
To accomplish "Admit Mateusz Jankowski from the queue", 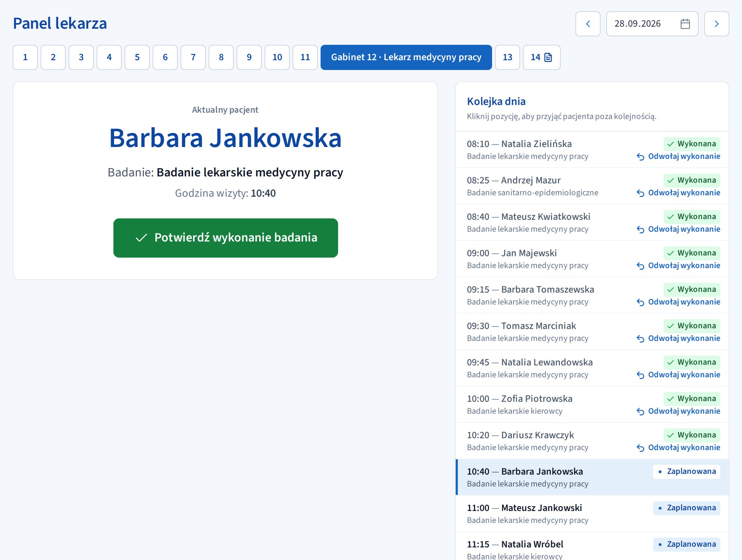I will [592, 513].
